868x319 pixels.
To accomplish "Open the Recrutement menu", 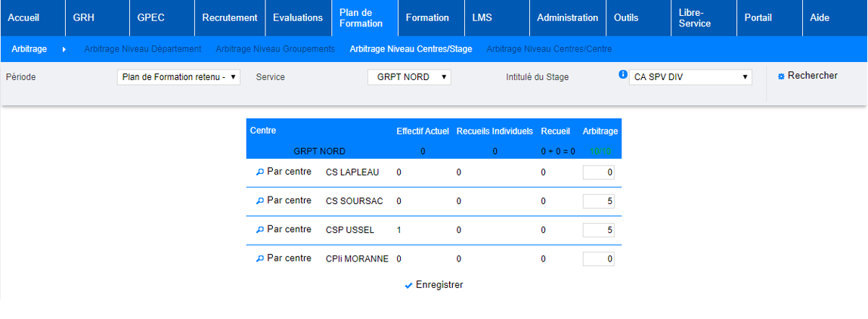I will [x=229, y=18].
